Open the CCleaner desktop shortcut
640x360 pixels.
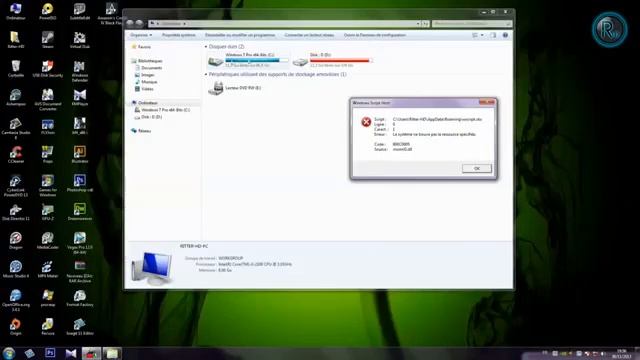(16, 154)
